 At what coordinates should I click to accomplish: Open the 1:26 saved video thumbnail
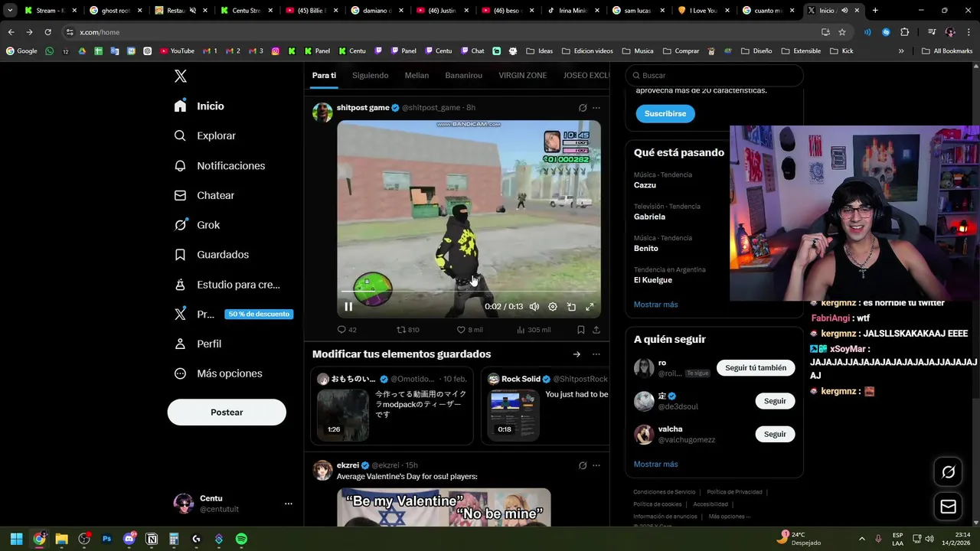[343, 414]
